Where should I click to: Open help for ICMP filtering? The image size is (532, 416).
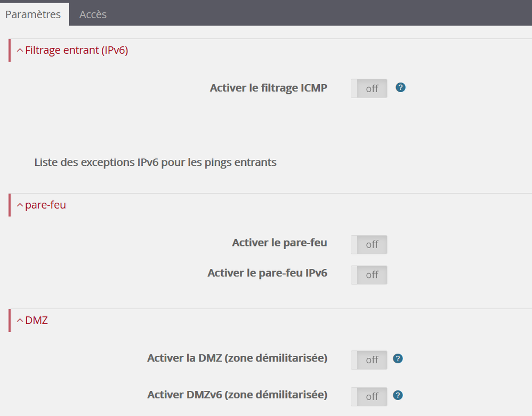click(x=400, y=87)
